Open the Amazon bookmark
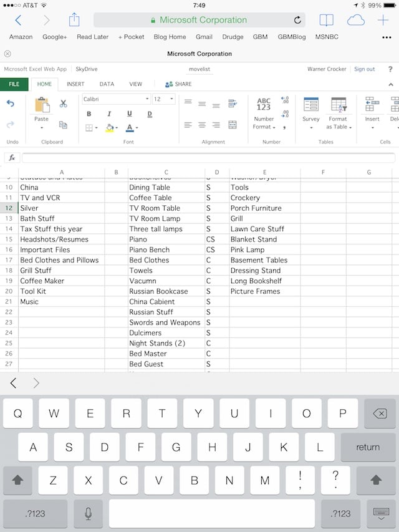 [21, 37]
